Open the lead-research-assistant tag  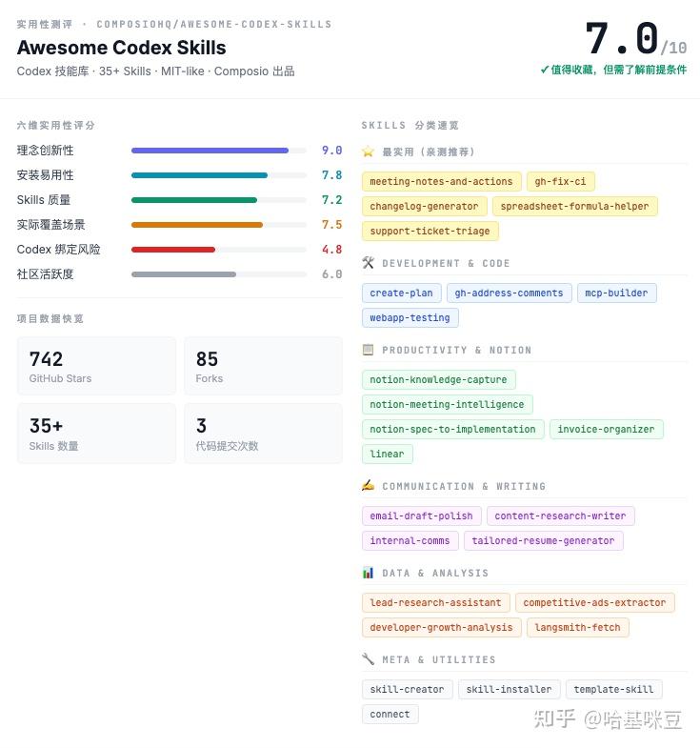click(435, 603)
